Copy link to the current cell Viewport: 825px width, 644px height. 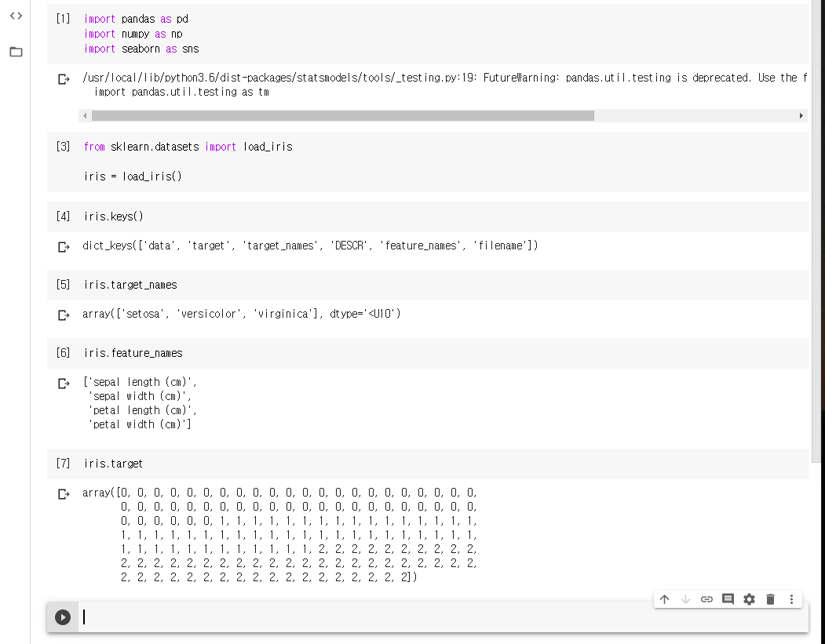706,599
